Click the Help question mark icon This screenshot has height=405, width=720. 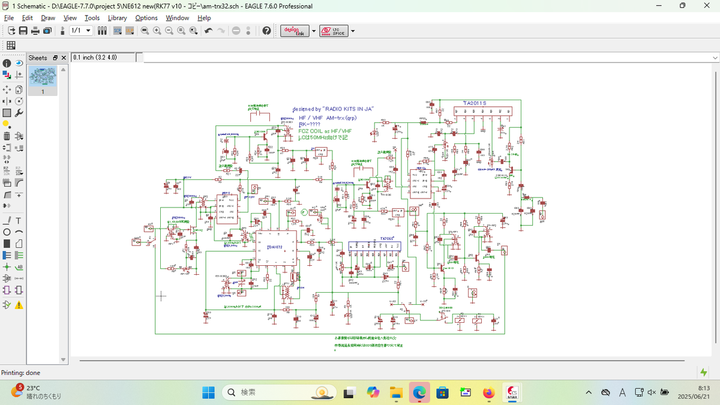tap(267, 31)
